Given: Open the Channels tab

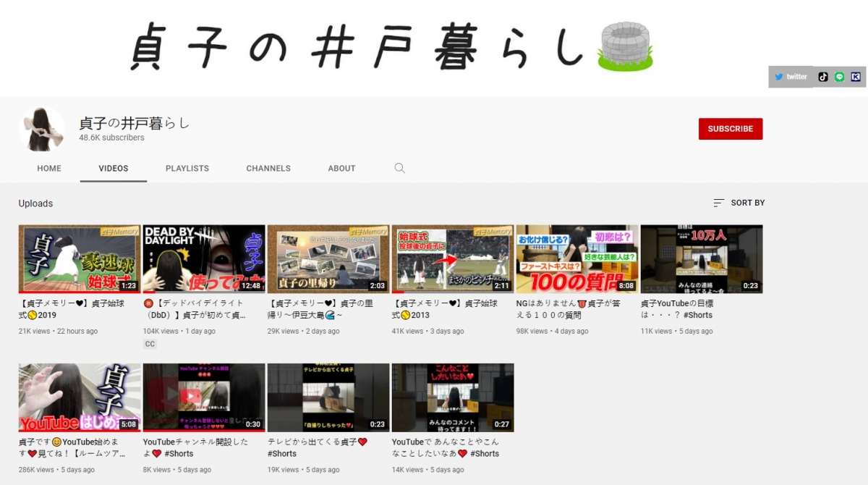Looking at the screenshot, I should (268, 168).
